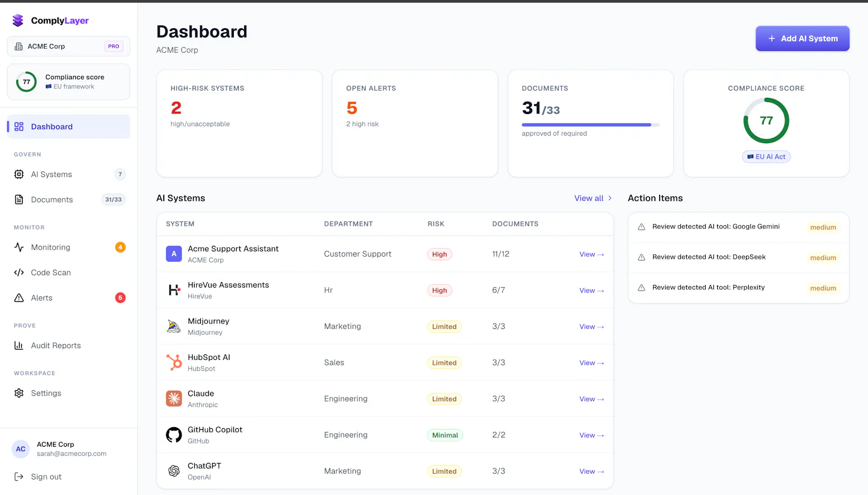Click the 'Customer Support' department cell
The height and width of the screenshot is (495, 868).
pos(358,254)
